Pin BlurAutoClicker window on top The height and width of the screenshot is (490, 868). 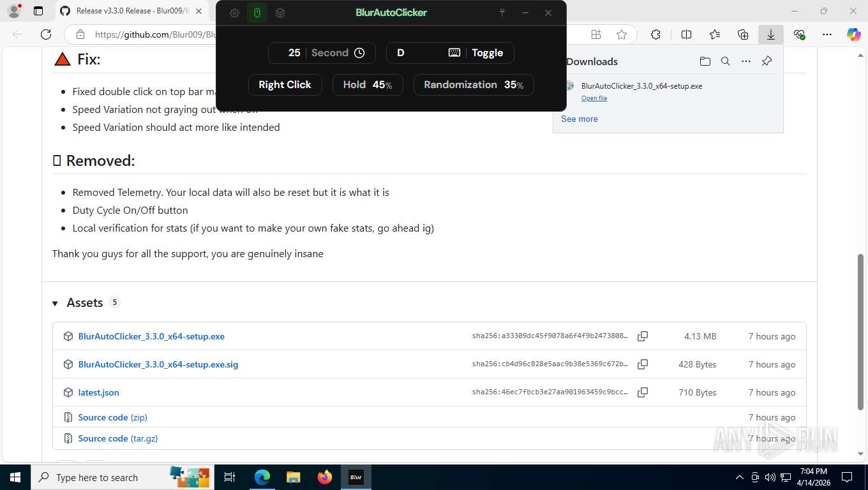pos(502,13)
